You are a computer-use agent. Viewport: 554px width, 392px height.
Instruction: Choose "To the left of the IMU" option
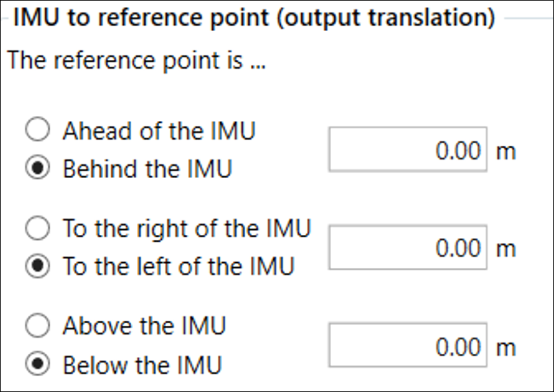(38, 265)
